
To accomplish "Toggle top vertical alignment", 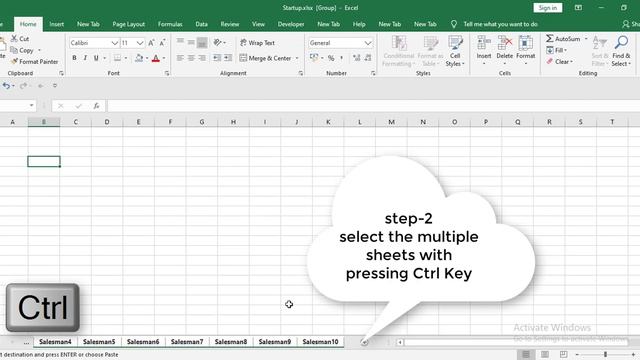I will pos(180,42).
